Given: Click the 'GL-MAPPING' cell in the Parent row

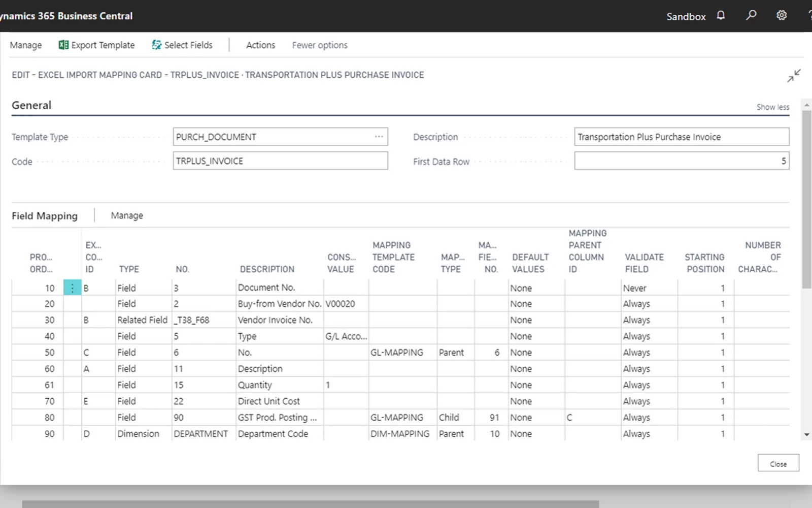Looking at the screenshot, I should coord(402,353).
